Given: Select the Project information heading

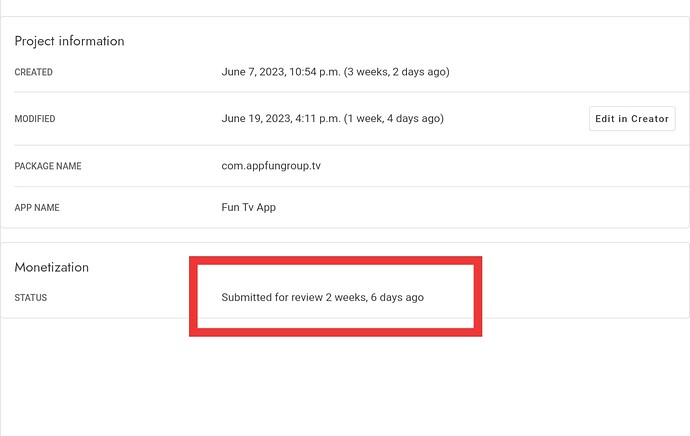Looking at the screenshot, I should 69,41.
